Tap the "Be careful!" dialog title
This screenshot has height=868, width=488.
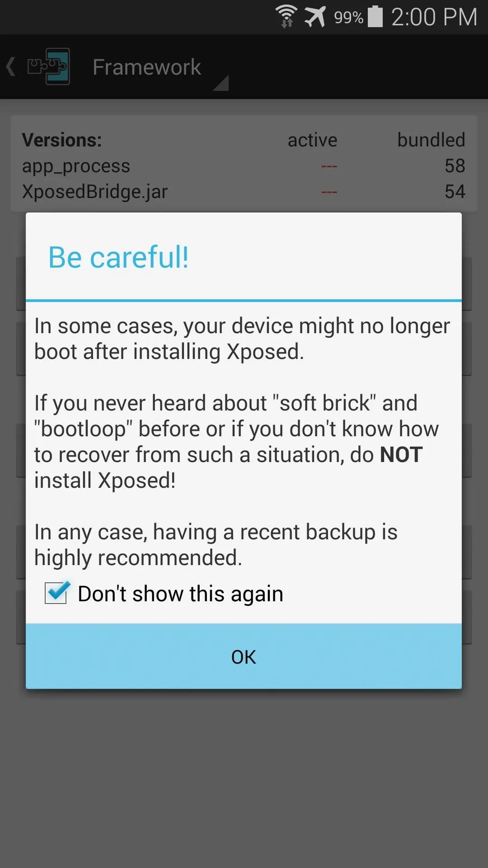click(118, 257)
